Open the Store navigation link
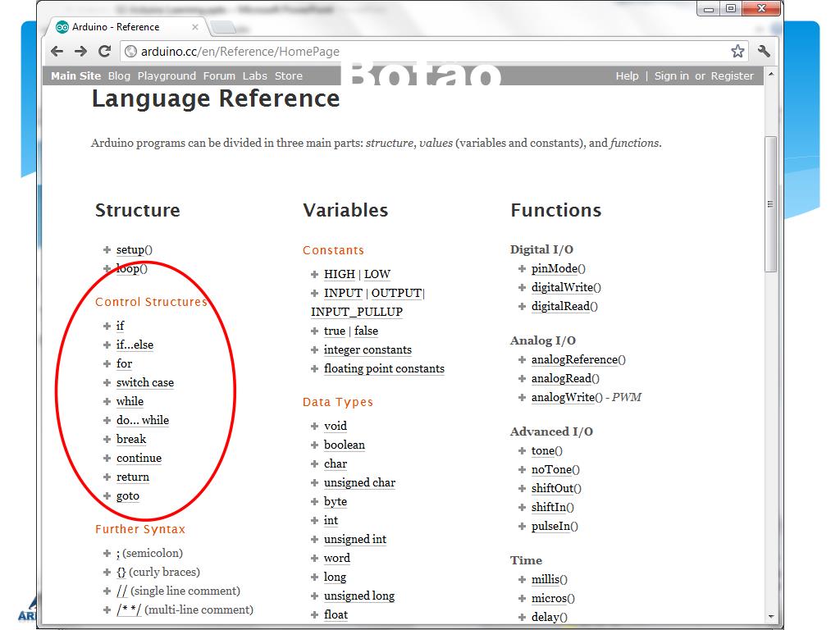Screen dimensions: 840x630 coord(288,76)
